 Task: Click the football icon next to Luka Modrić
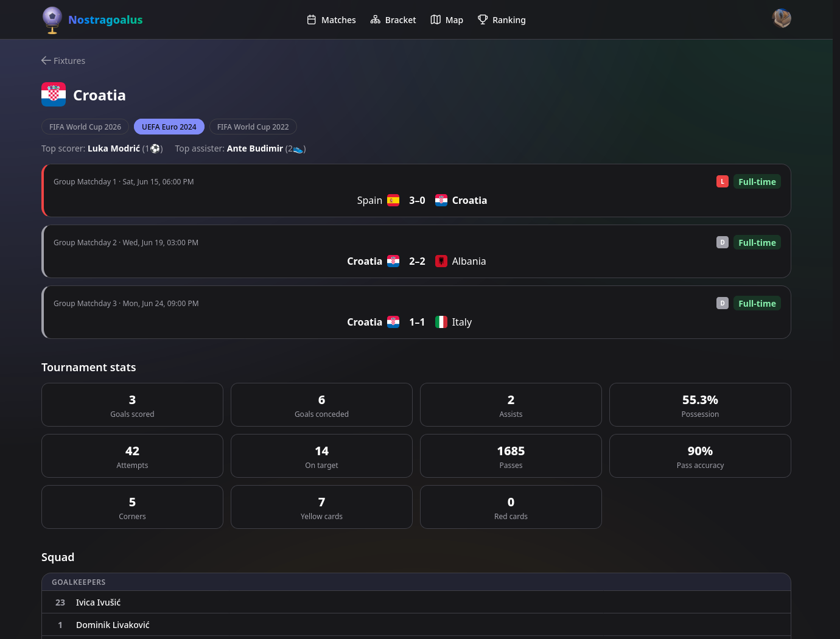155,148
